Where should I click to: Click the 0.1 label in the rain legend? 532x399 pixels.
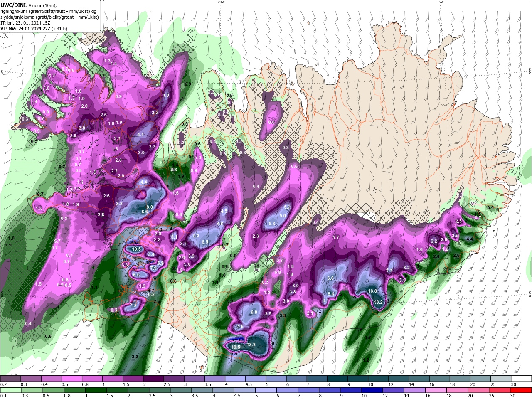3,396
